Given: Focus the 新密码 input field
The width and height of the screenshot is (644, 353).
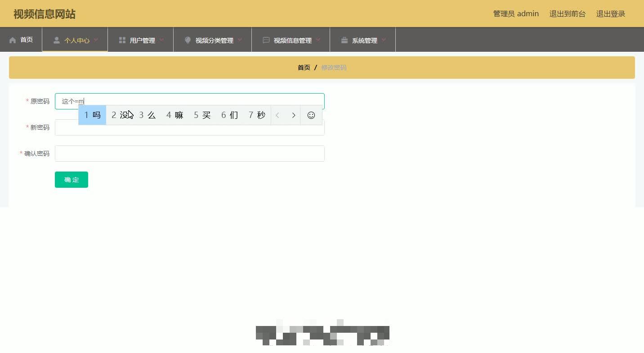Looking at the screenshot, I should 190,127.
